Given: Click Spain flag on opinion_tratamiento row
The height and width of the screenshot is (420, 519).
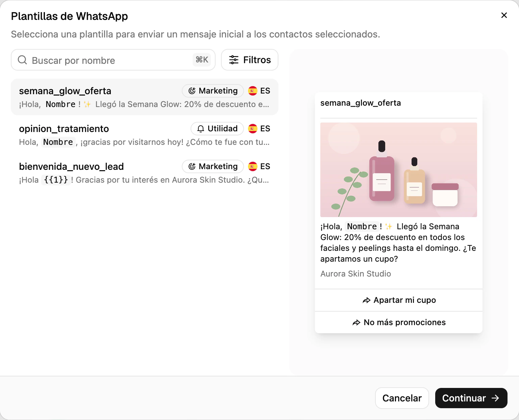Looking at the screenshot, I should (x=253, y=129).
